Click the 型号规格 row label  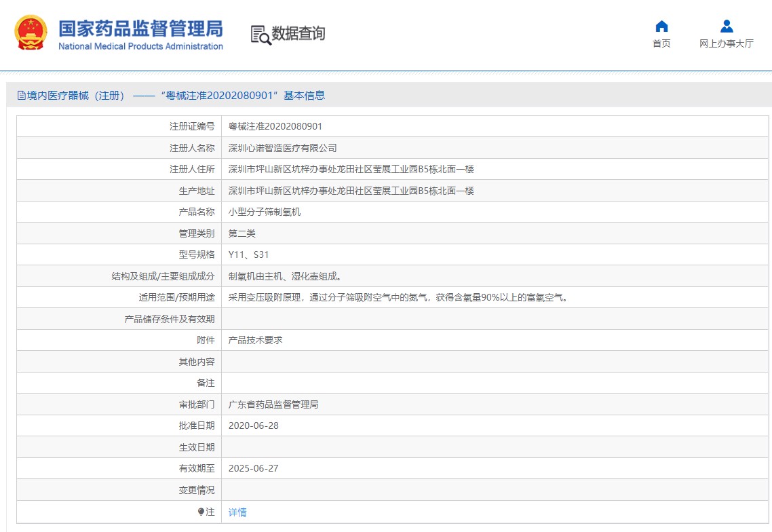coord(197,254)
